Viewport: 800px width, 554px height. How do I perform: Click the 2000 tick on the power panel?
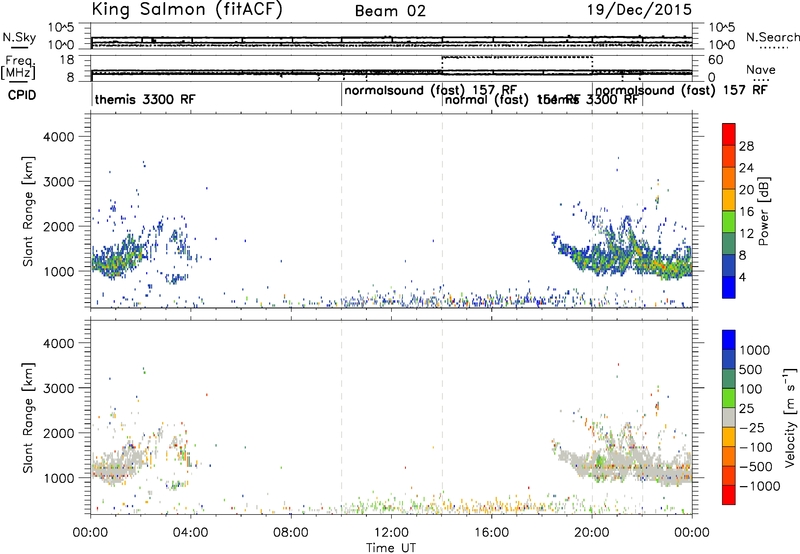tap(59, 227)
